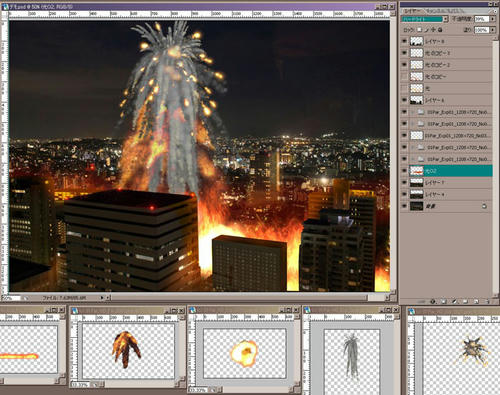Click the lock position move icon
The image size is (500, 395).
point(433,30)
